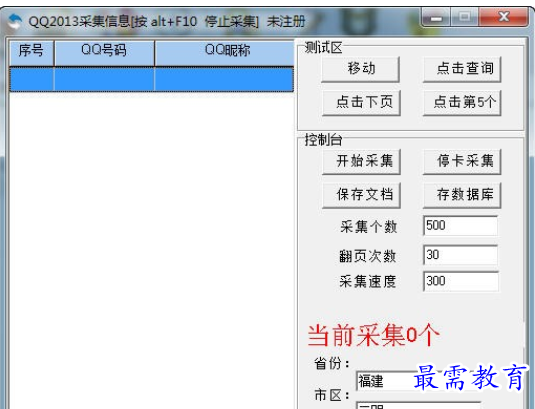Screen dimensions: 535x409
Task: Focus the 采集个数 input field showing 500
Action: (x=461, y=225)
